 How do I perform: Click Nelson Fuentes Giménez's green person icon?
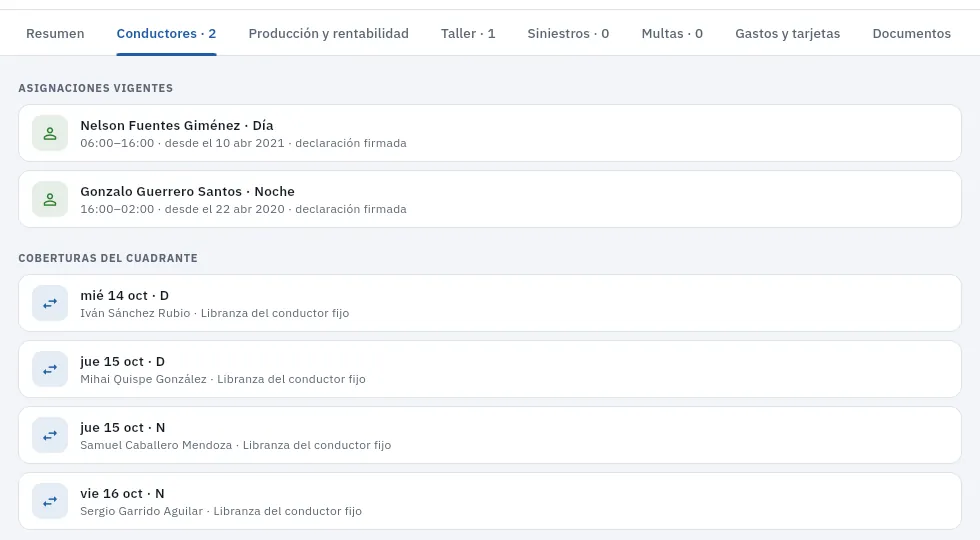50,133
